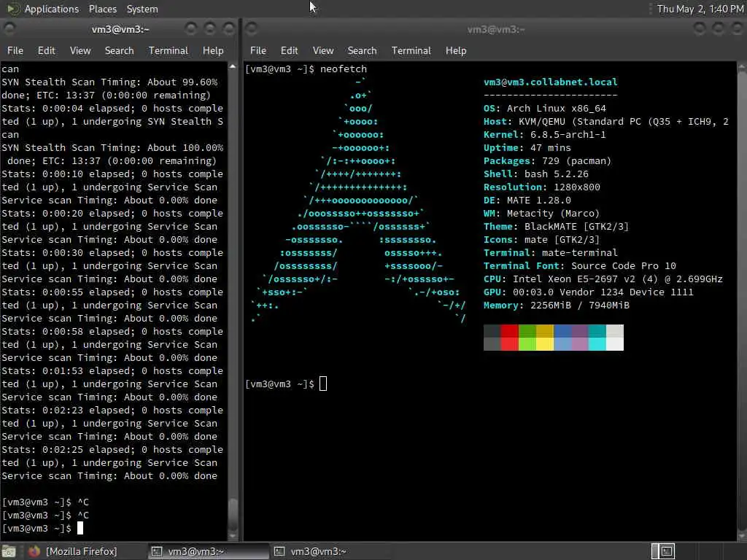Click the 'Theme: BlackMATE [GTK2/3]' line
The image size is (747, 560).
pyautogui.click(x=556, y=227)
